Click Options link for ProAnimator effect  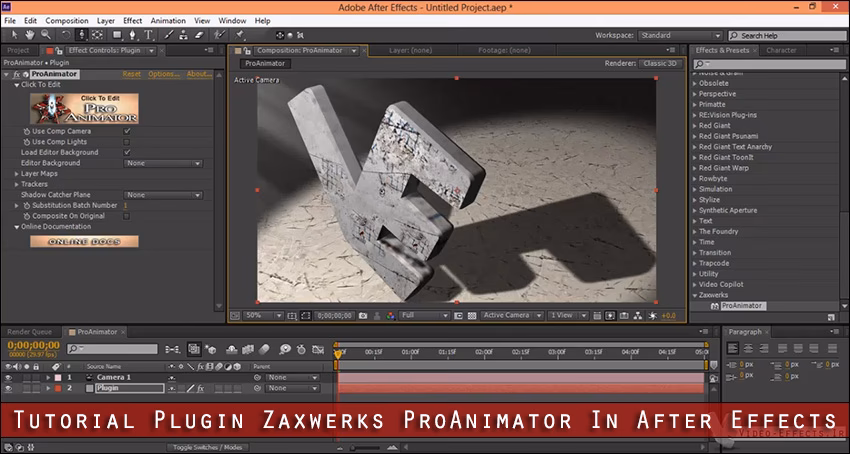pyautogui.click(x=164, y=74)
